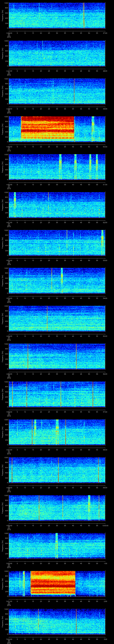The image size is (114, 644).
Task: Click the large red noise block in 4:49 panel
Action: tap(48, 128)
